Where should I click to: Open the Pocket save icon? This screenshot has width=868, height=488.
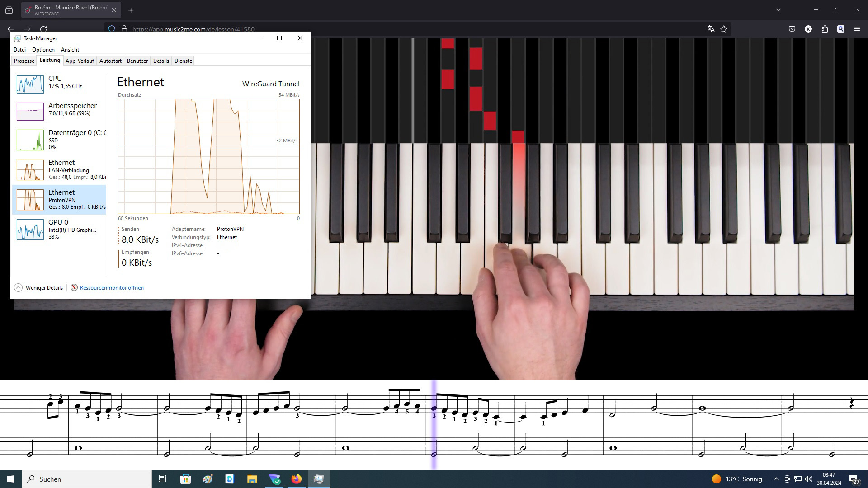(x=792, y=29)
